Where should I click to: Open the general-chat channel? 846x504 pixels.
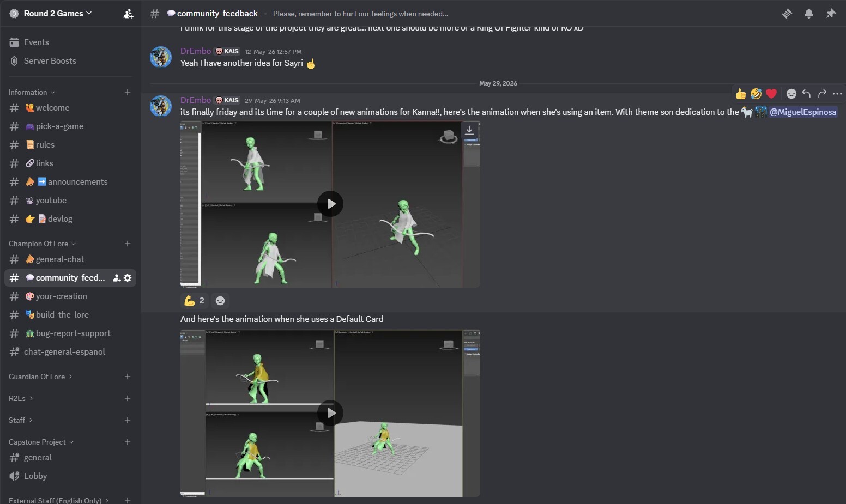click(70, 259)
